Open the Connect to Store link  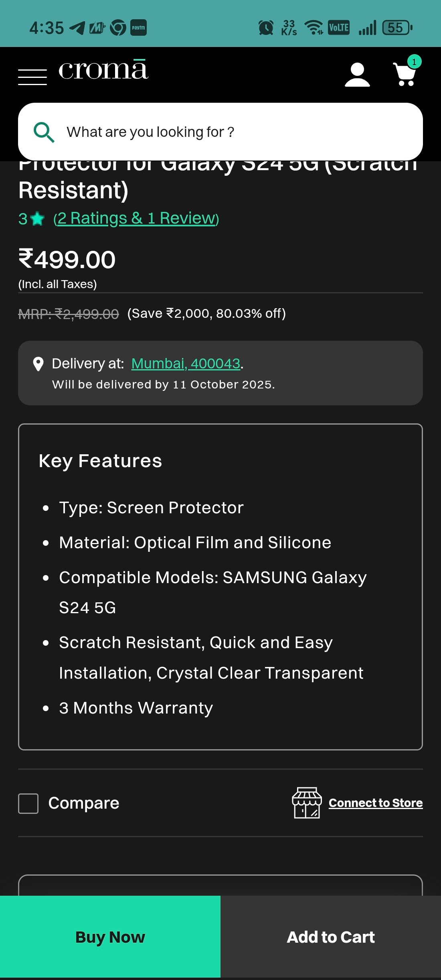click(x=376, y=803)
